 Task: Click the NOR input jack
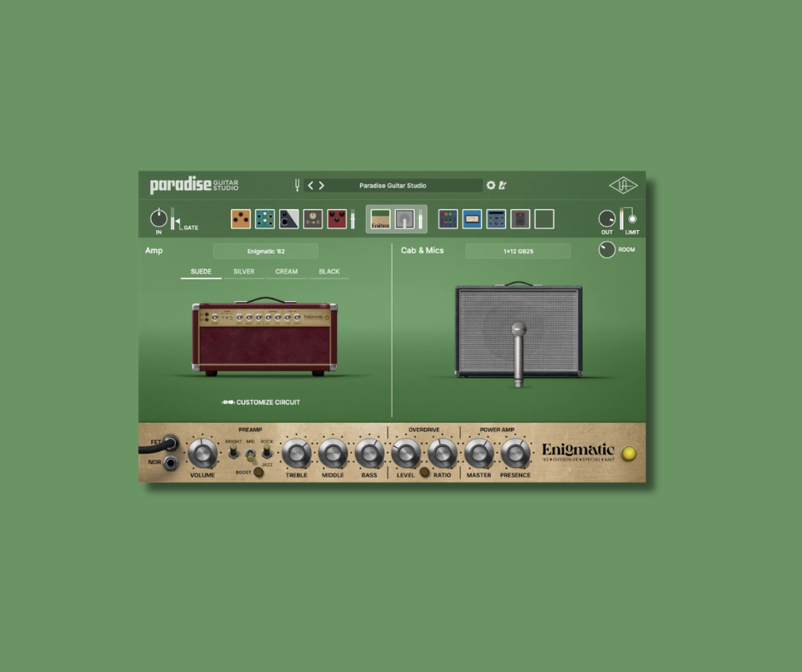(171, 463)
